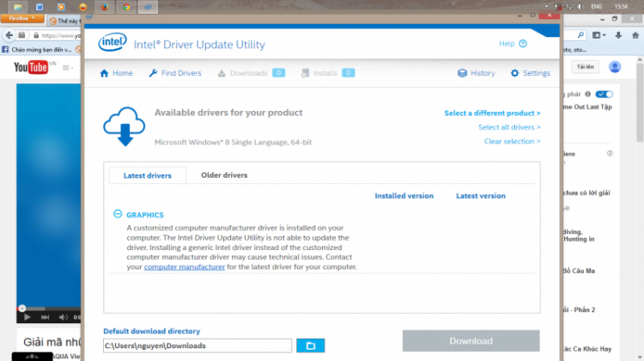The width and height of the screenshot is (644, 361).
Task: Open Word from taskbar
Action: coord(39,7)
